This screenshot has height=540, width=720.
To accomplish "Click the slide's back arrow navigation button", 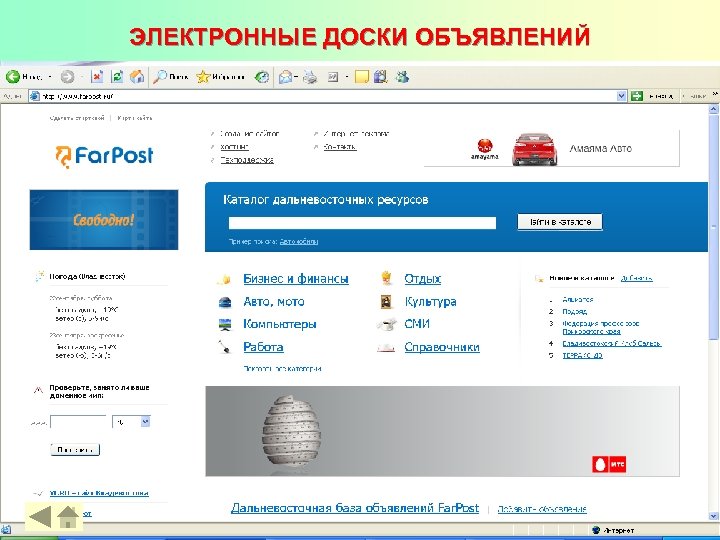I will click(x=39, y=517).
